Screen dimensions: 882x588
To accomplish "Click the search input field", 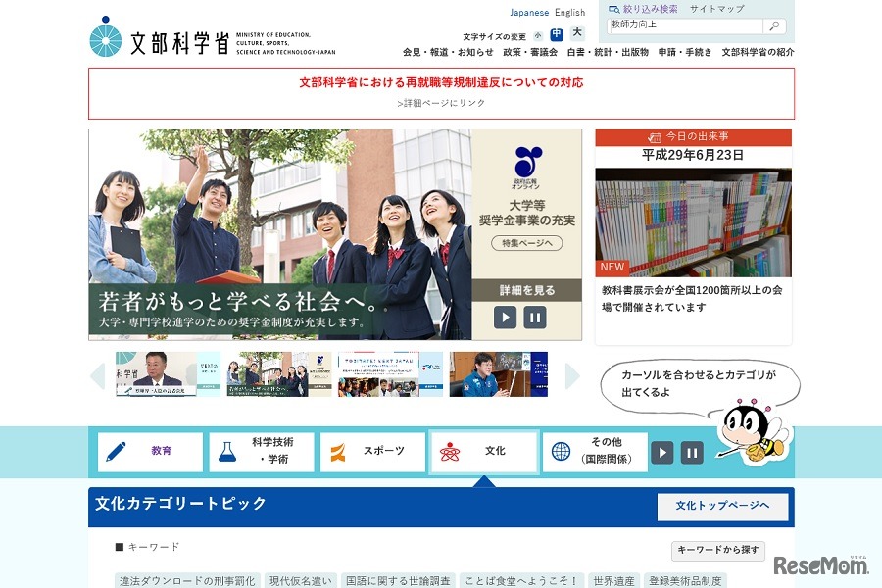I will tap(686, 26).
